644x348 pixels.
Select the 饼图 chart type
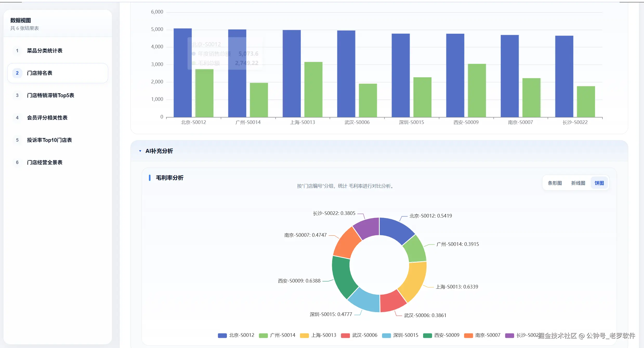tap(599, 183)
